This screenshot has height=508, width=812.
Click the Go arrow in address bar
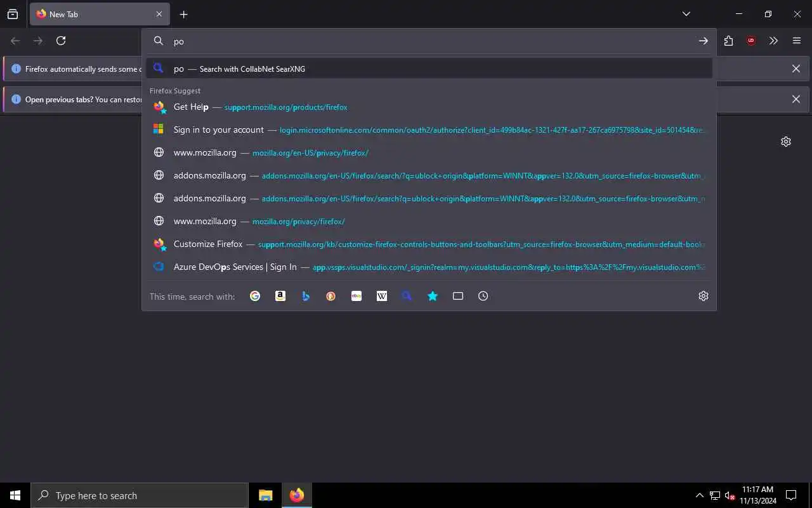[x=704, y=41]
